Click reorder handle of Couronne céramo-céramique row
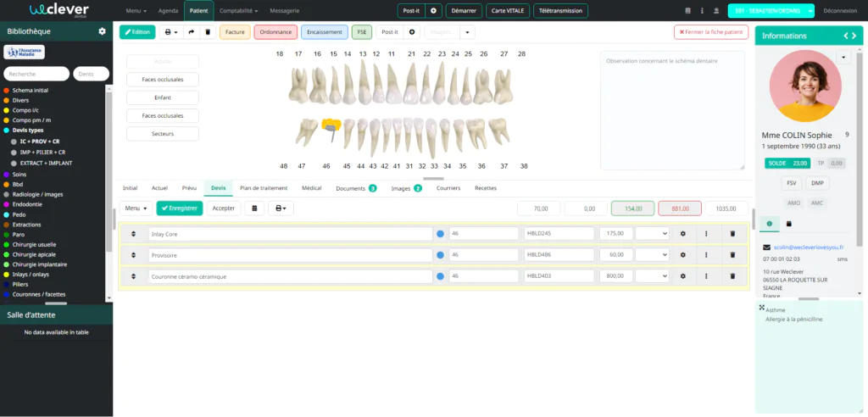 coord(133,275)
